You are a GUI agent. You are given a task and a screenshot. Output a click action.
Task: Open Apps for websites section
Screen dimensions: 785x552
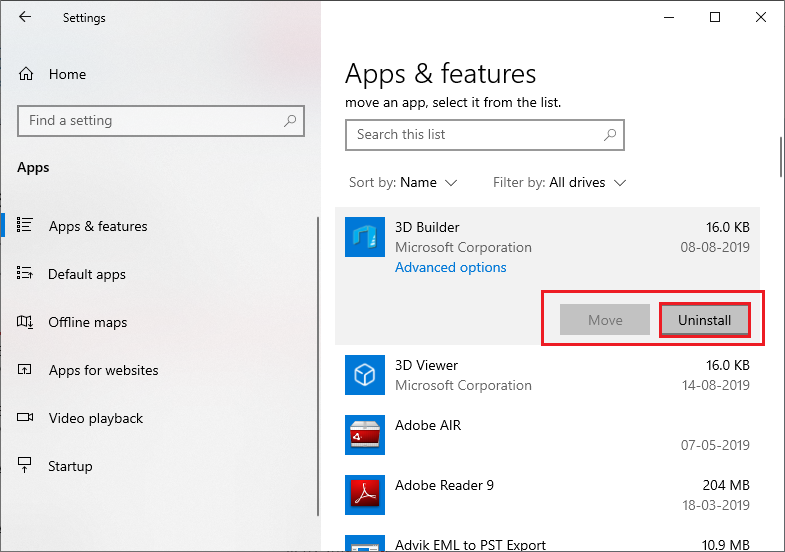(x=160, y=370)
